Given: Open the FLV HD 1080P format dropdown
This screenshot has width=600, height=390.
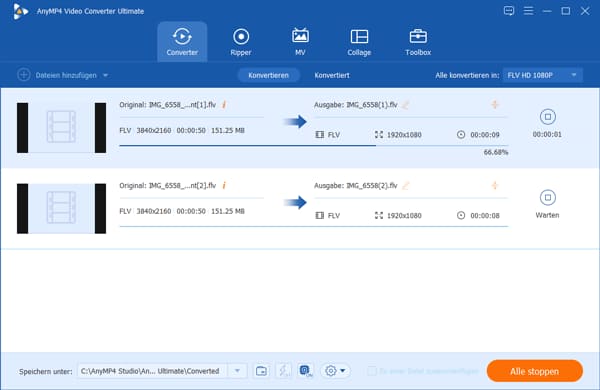Looking at the screenshot, I should [x=543, y=75].
